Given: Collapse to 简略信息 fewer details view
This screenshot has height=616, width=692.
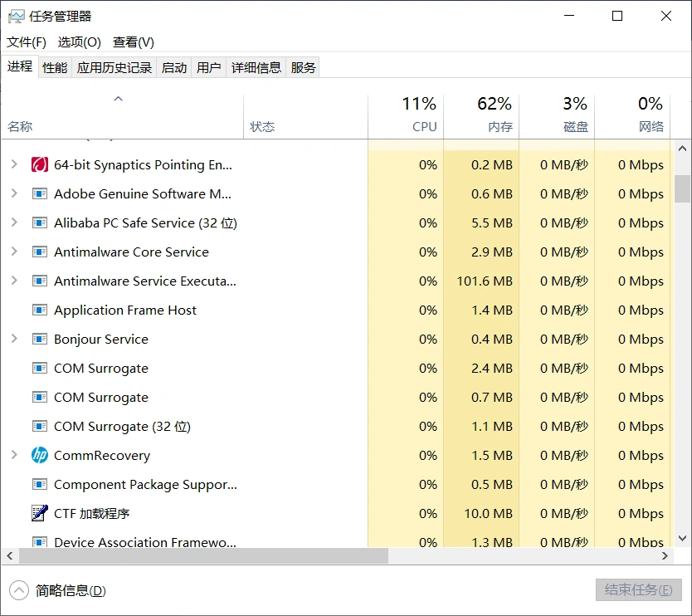Looking at the screenshot, I should (58, 591).
